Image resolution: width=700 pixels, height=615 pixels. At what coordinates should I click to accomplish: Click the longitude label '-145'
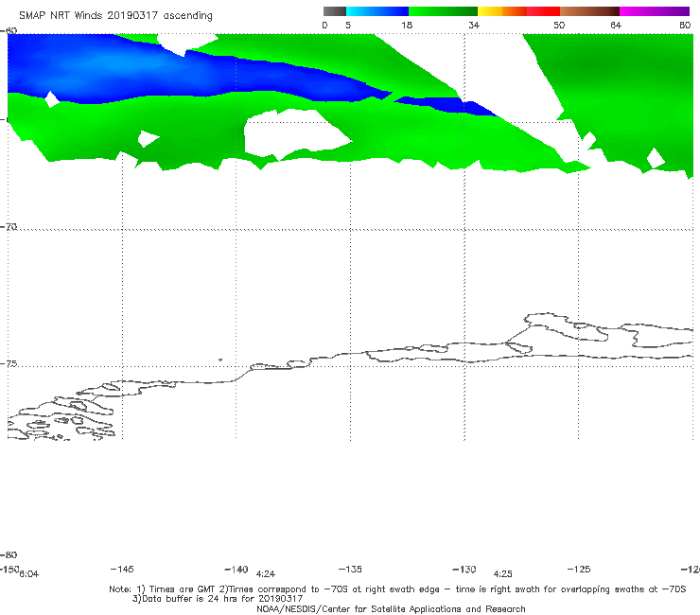(122, 569)
